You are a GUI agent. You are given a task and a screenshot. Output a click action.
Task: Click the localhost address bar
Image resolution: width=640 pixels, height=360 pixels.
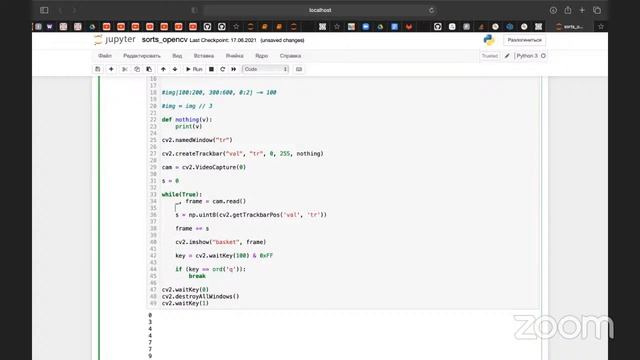pos(320,10)
